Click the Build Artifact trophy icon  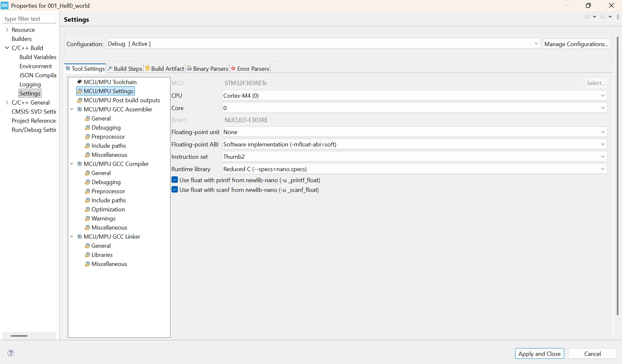click(x=147, y=68)
